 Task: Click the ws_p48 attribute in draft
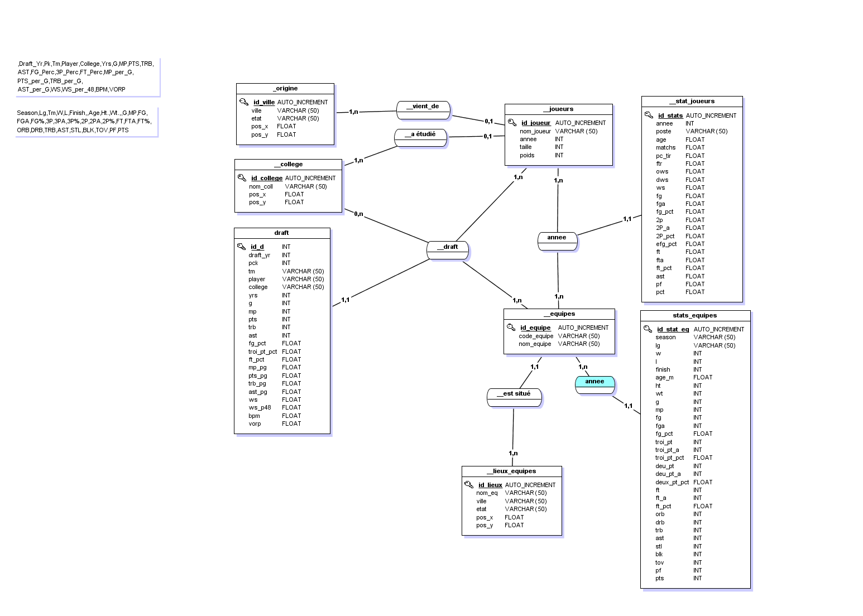pyautogui.click(x=260, y=407)
